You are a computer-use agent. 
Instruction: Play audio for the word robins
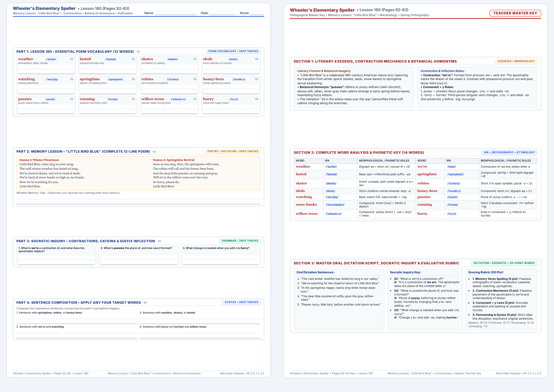click(x=195, y=79)
